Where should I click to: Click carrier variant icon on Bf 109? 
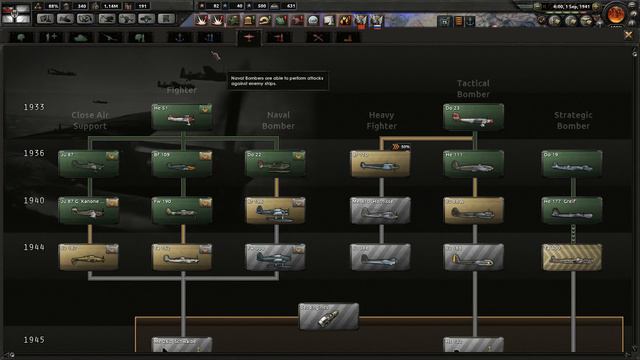pos(205,156)
